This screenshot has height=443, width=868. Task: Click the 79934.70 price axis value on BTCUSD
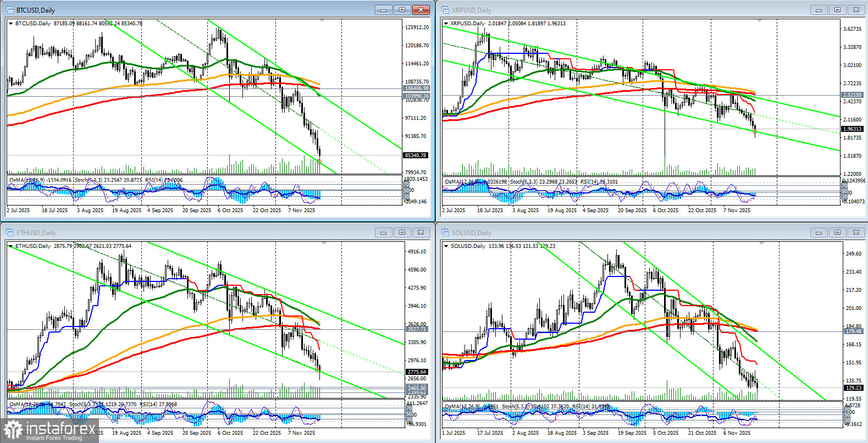[415, 173]
